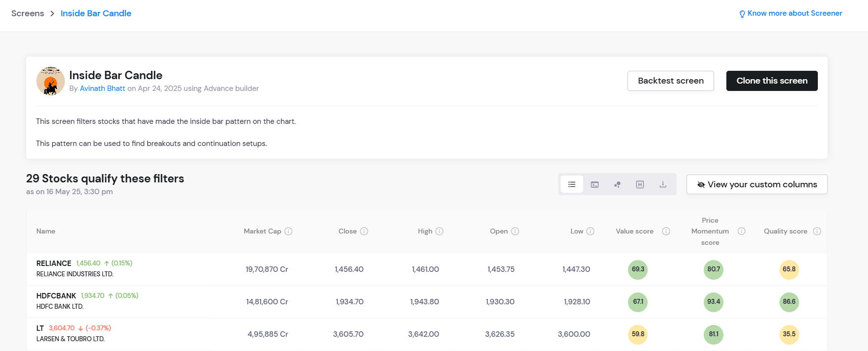The image size is (868, 351).
Task: Click the Price Momentum score info icon
Action: (742, 231)
